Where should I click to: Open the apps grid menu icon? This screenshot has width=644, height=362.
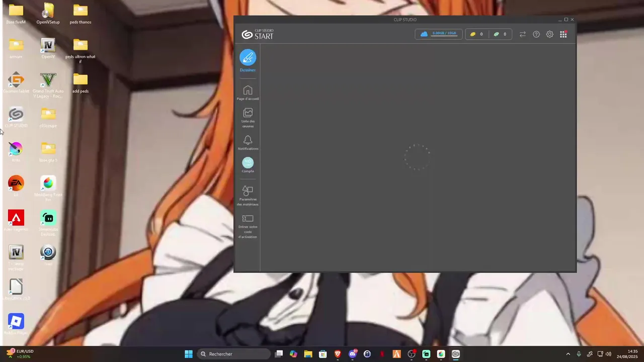coord(563,34)
